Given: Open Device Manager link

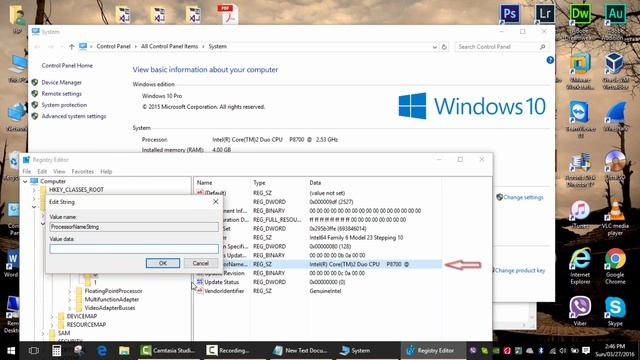Looking at the screenshot, I should click(x=62, y=82).
